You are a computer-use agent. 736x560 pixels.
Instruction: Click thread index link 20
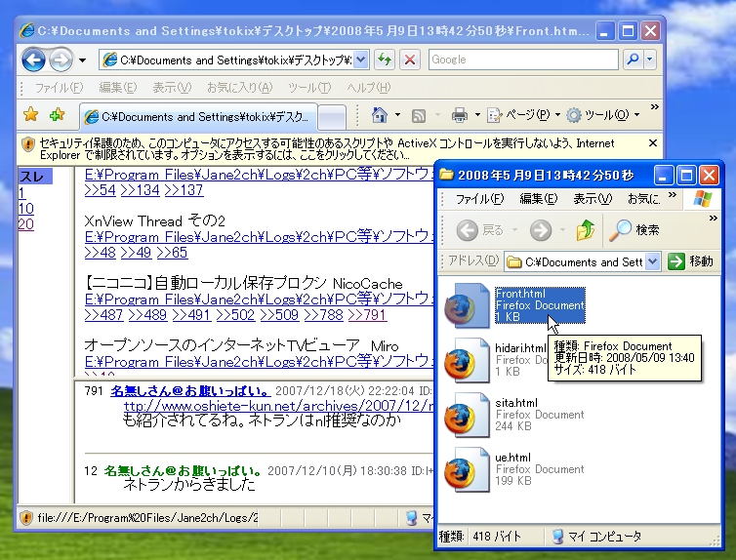tap(26, 224)
